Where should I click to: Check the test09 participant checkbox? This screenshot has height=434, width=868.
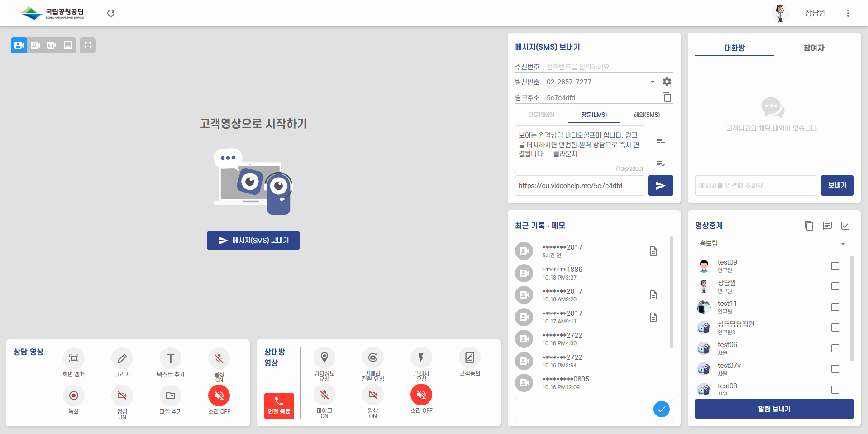pos(835,266)
